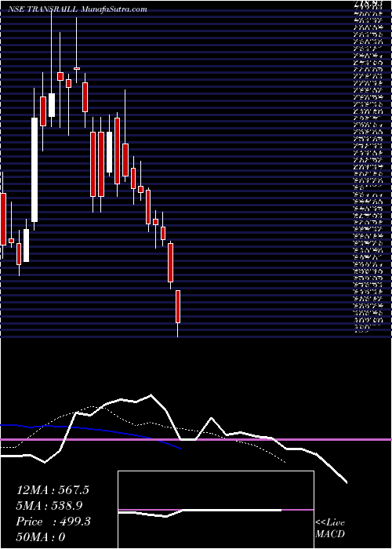Click the NSE TRANSRAILL MunafaSutra.com chart title
The height and width of the screenshot is (549, 392).
(x=78, y=9)
